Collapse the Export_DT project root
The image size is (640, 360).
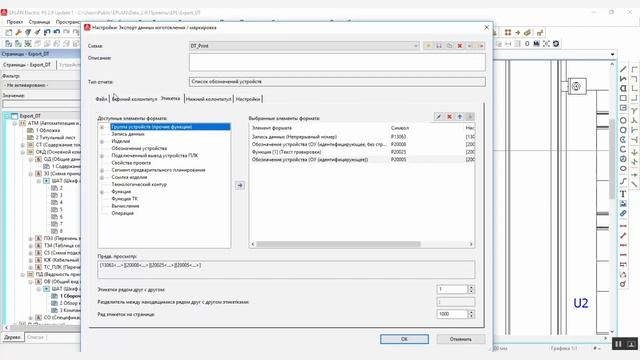tap(7, 116)
